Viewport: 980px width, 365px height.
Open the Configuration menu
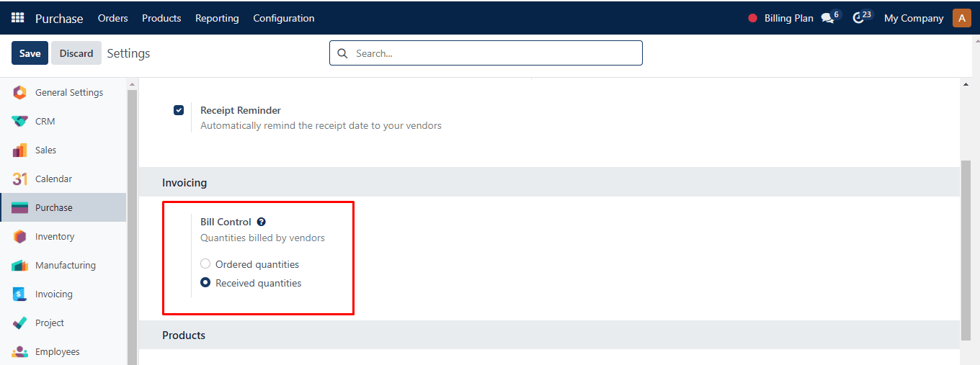pyautogui.click(x=284, y=18)
